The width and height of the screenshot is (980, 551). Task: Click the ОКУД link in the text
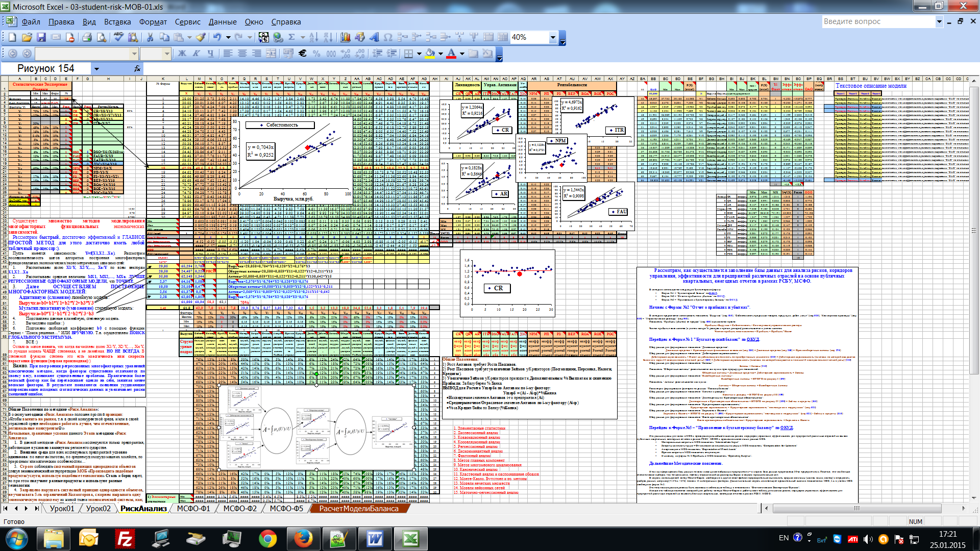coord(752,339)
